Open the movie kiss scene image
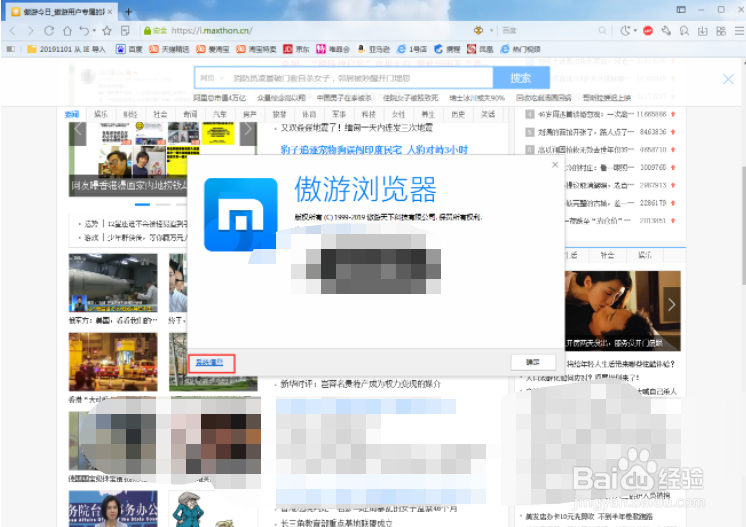746x527 pixels. [x=623, y=311]
